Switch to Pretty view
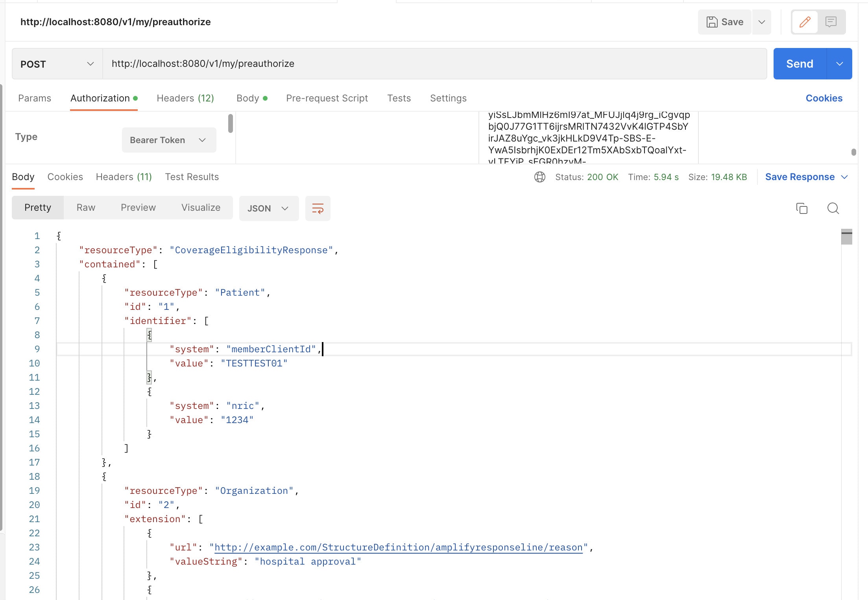Viewport: 868px width, 600px height. [38, 208]
